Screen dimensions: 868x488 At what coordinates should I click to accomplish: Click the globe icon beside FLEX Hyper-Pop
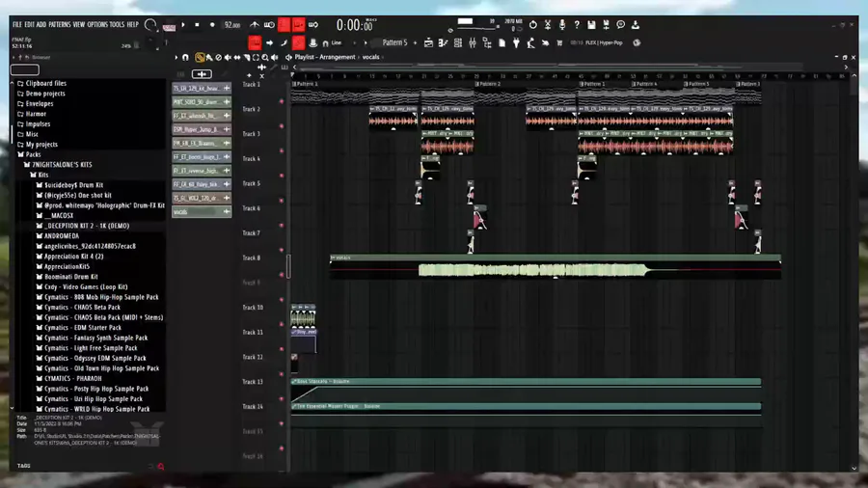tap(637, 42)
